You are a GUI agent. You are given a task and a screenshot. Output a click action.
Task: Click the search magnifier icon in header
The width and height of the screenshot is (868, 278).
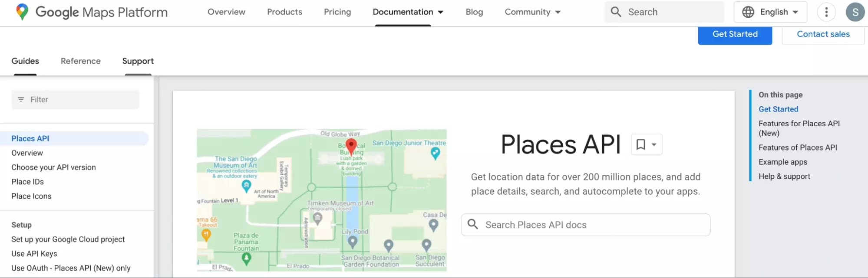pyautogui.click(x=616, y=12)
